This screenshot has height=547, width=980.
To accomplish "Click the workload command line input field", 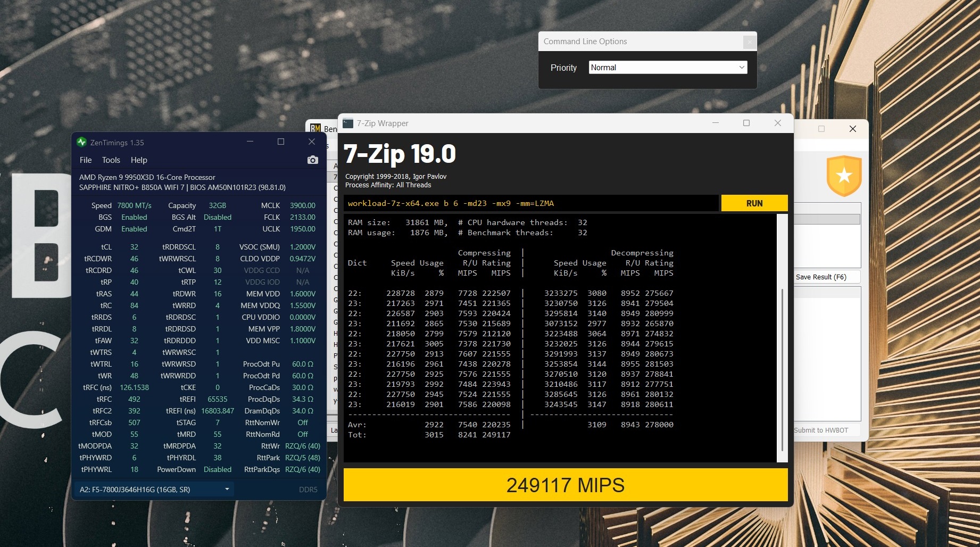I will pos(531,203).
